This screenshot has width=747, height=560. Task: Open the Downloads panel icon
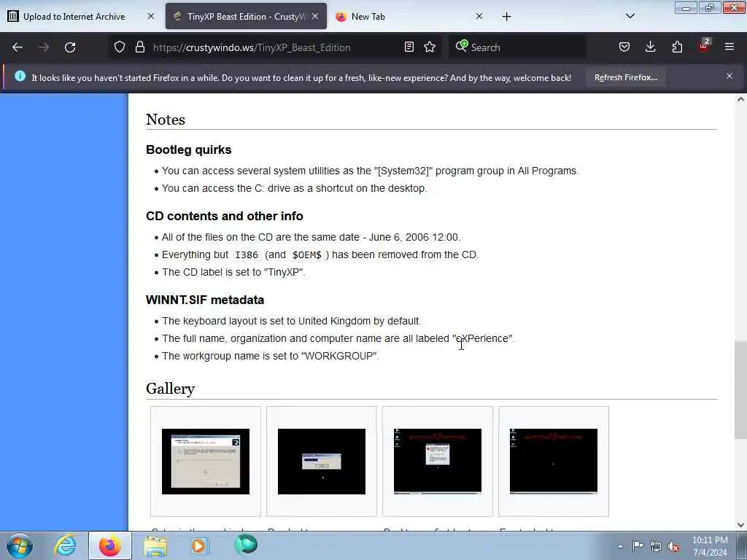click(x=650, y=47)
